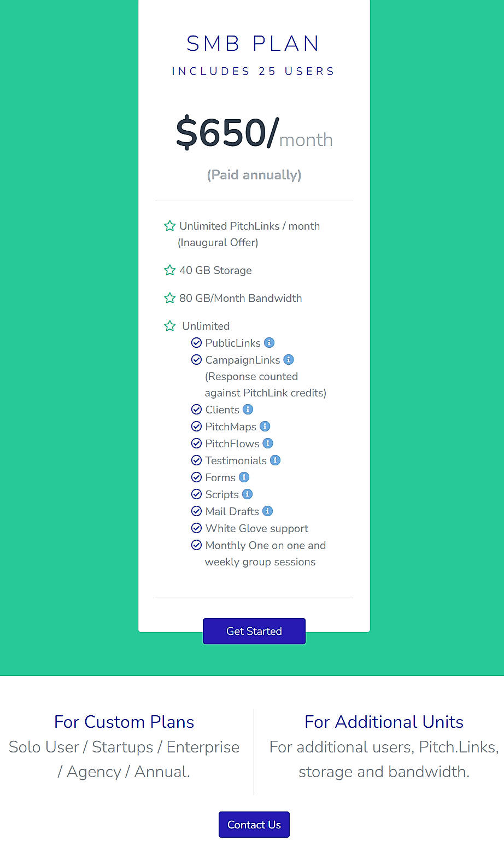This screenshot has height=841, width=504.
Task: Click the Get Started button
Action: pyautogui.click(x=254, y=631)
